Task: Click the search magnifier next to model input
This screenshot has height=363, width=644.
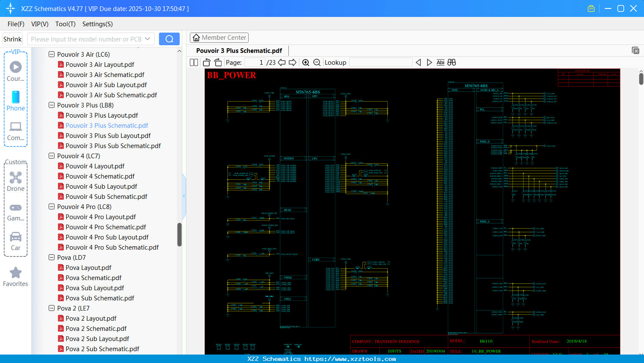Action: coord(169,38)
